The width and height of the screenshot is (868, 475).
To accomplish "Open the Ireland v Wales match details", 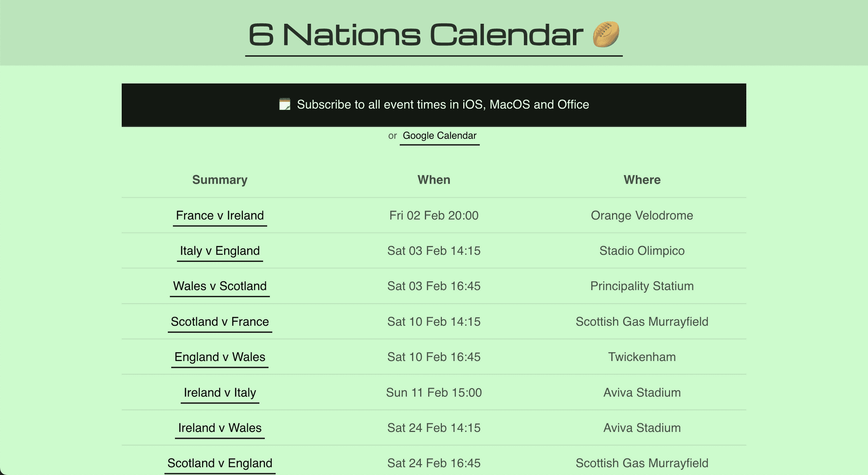I will tap(220, 427).
